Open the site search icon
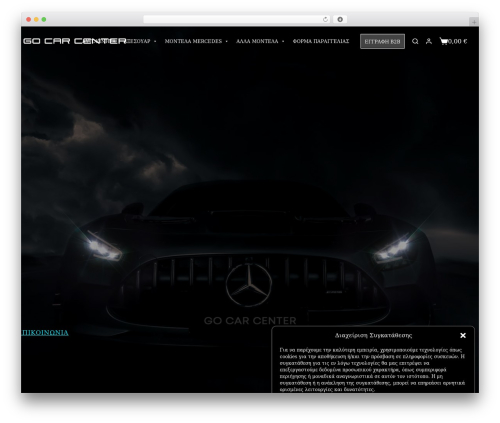Screen dimensions: 500x423 415,41
